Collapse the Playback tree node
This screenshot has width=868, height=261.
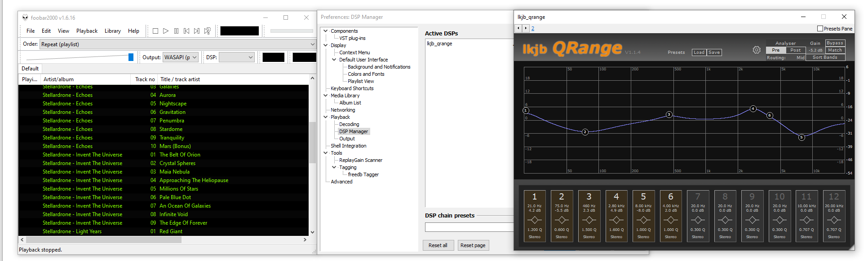point(326,117)
